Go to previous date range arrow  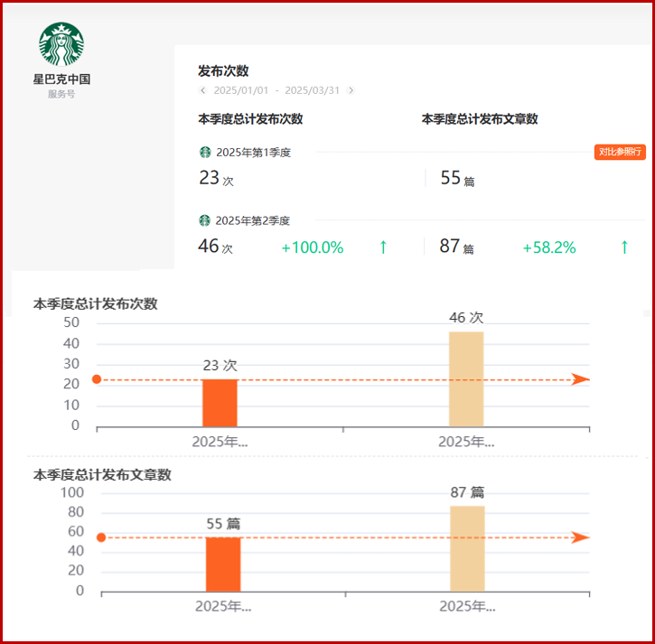click(x=203, y=90)
